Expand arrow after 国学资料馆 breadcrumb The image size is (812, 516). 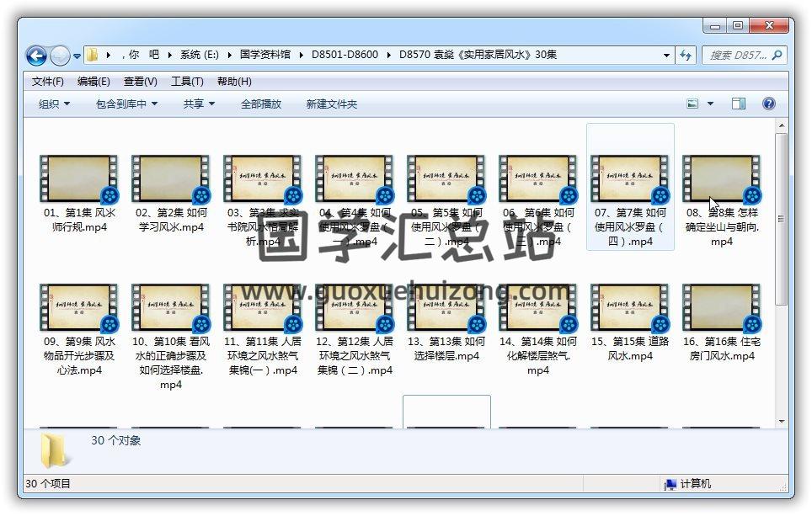tap(301, 55)
